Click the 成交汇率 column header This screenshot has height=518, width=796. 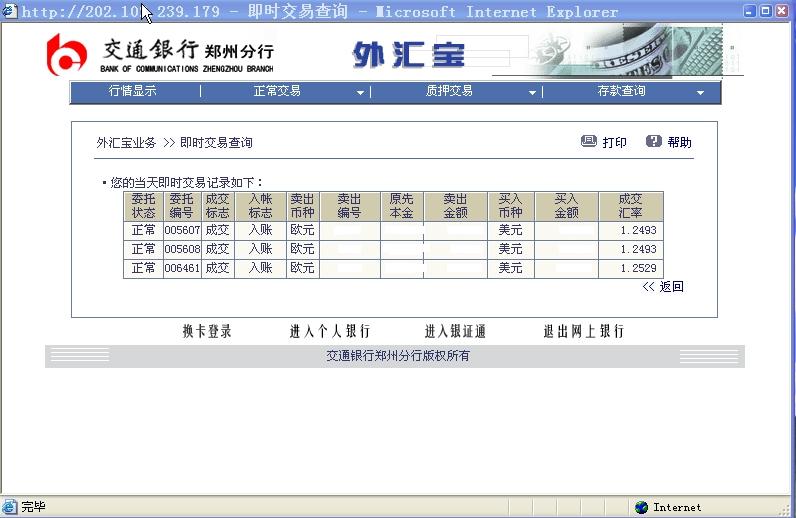(631, 206)
